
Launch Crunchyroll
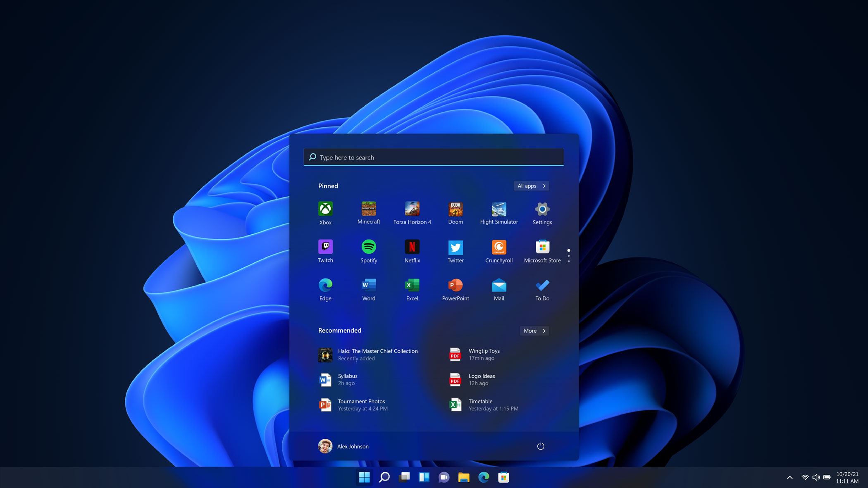(499, 247)
